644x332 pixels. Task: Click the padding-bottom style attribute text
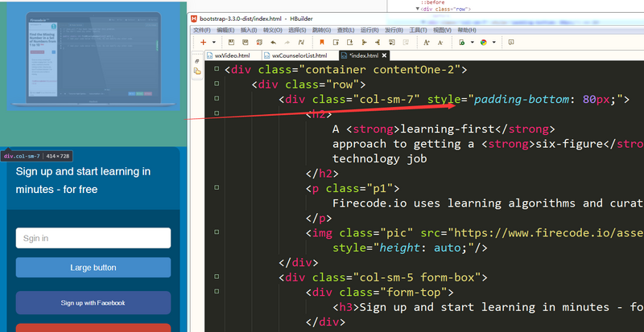pyautogui.click(x=522, y=100)
